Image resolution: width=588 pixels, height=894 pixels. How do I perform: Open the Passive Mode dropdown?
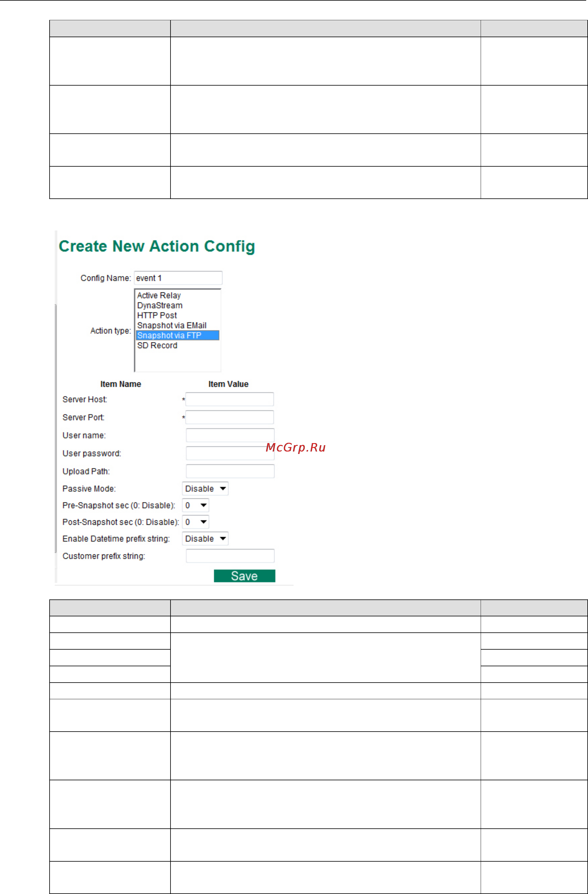coord(205,489)
